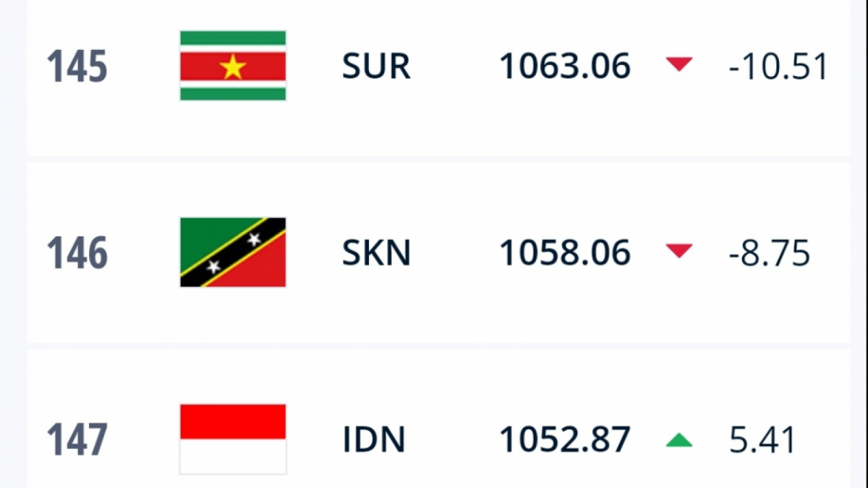
Task: Click the Saint Kitts and Nevis flag
Action: point(233,252)
